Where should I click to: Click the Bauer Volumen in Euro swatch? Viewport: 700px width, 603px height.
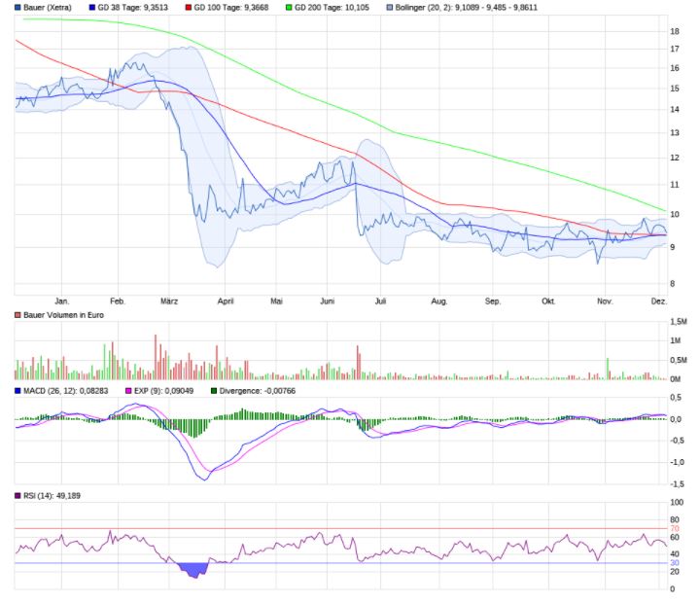[x=17, y=315]
